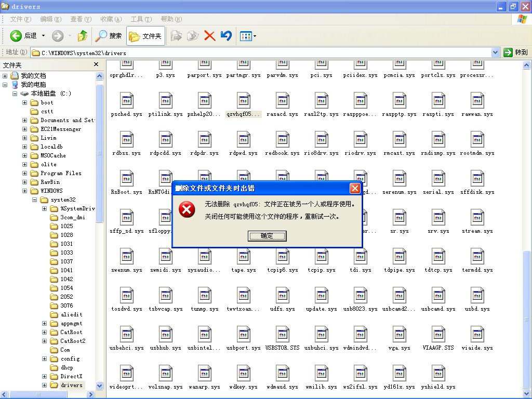Collapse the system32 tree node
Screen dimensions: 532x399
pyautogui.click(x=35, y=199)
